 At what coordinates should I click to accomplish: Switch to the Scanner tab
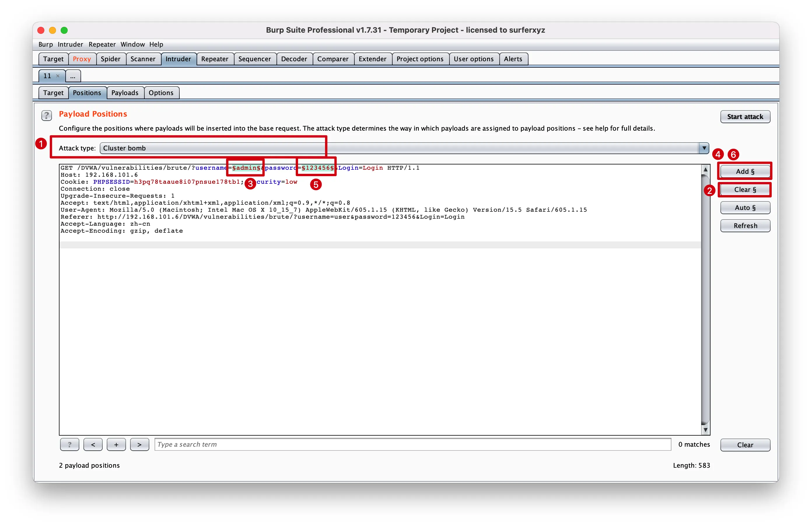(143, 59)
